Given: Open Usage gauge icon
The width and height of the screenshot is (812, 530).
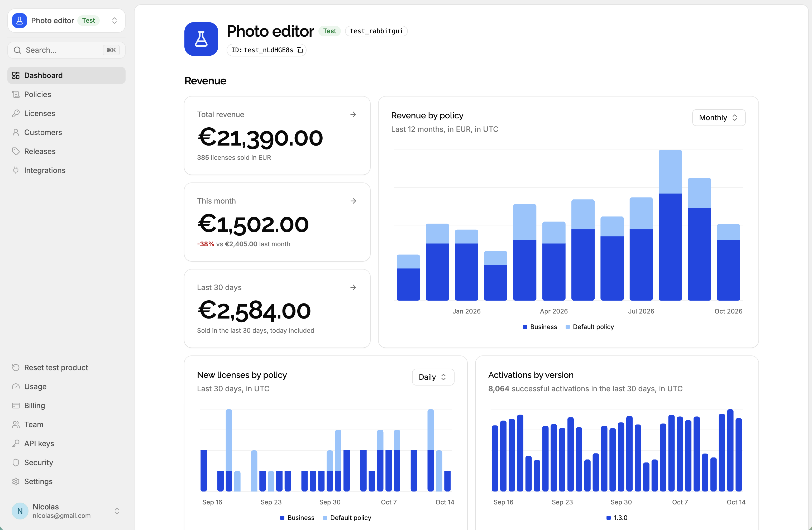Looking at the screenshot, I should pyautogui.click(x=16, y=386).
